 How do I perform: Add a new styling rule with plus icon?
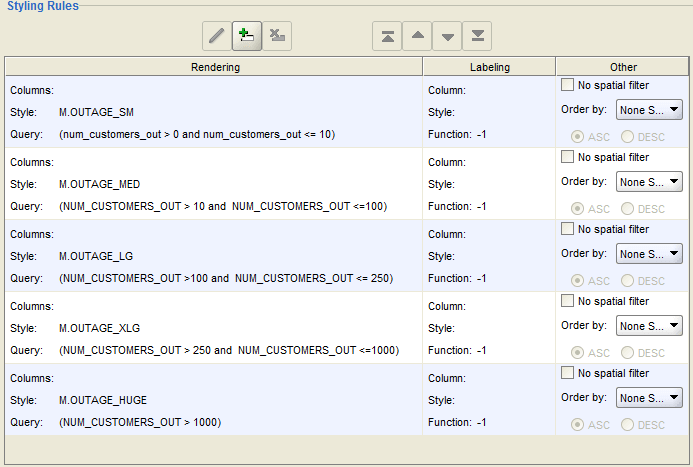pos(247,36)
